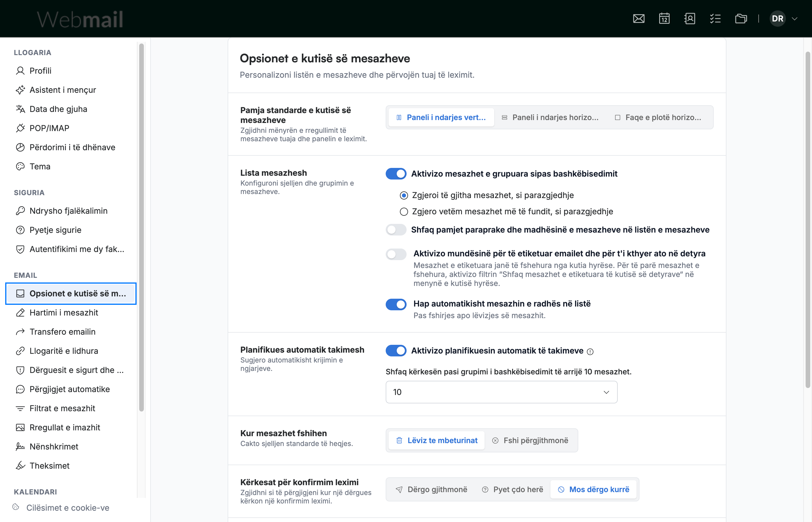Screen dimensions: 812x522
Task: Open the contacts icon in header
Action: [690, 19]
